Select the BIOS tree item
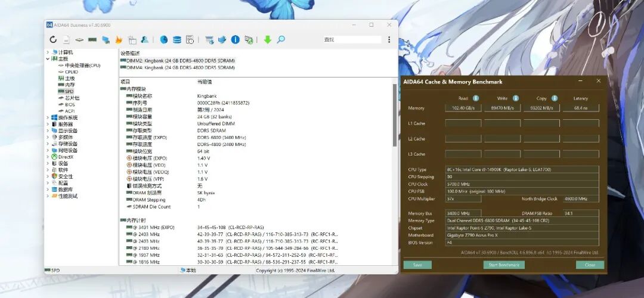The width and height of the screenshot is (644, 298). pyautogui.click(x=67, y=105)
